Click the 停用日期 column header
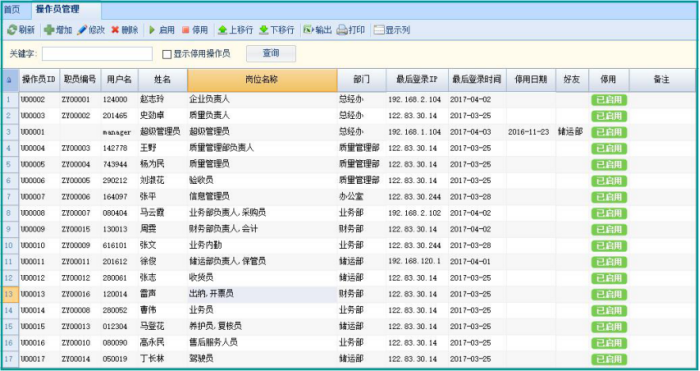The height and width of the screenshot is (371, 700). [531, 80]
